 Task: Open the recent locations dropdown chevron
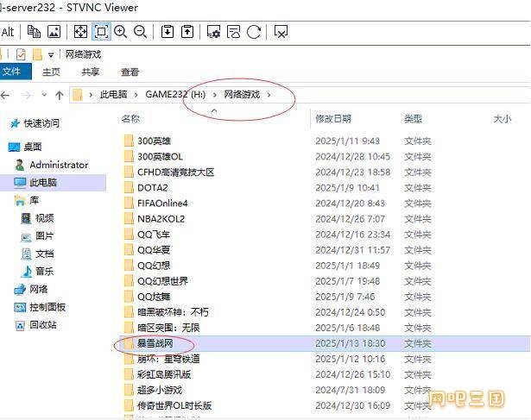click(44, 95)
